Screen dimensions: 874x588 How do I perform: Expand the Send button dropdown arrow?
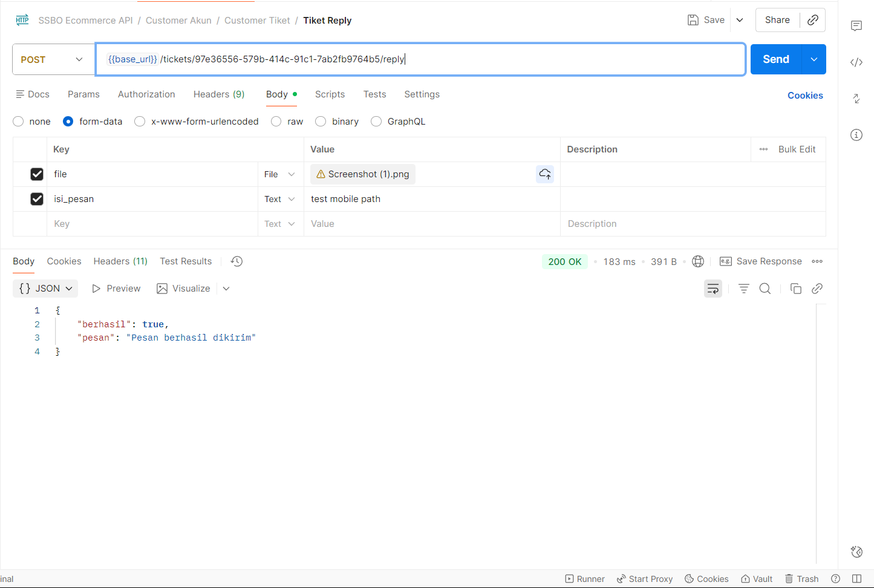[x=814, y=59]
